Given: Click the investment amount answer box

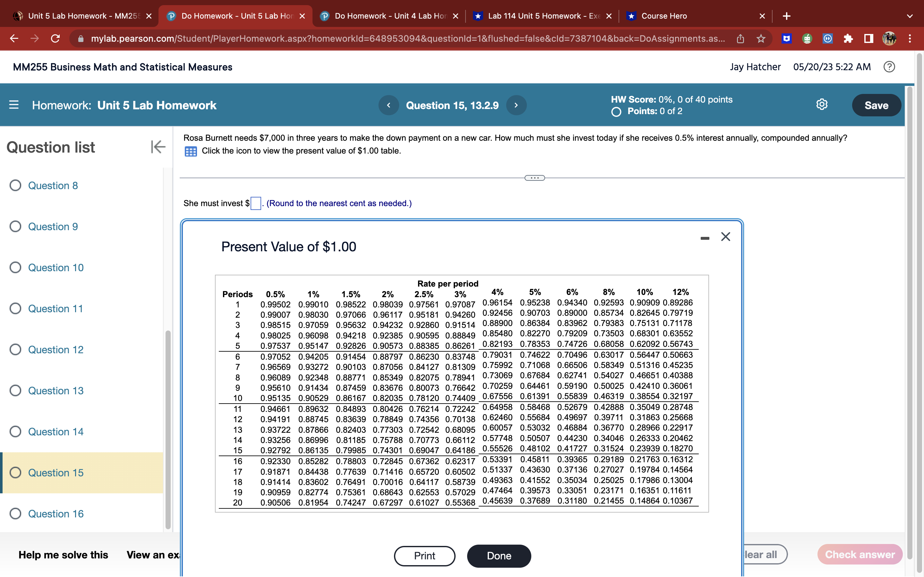Looking at the screenshot, I should [256, 203].
